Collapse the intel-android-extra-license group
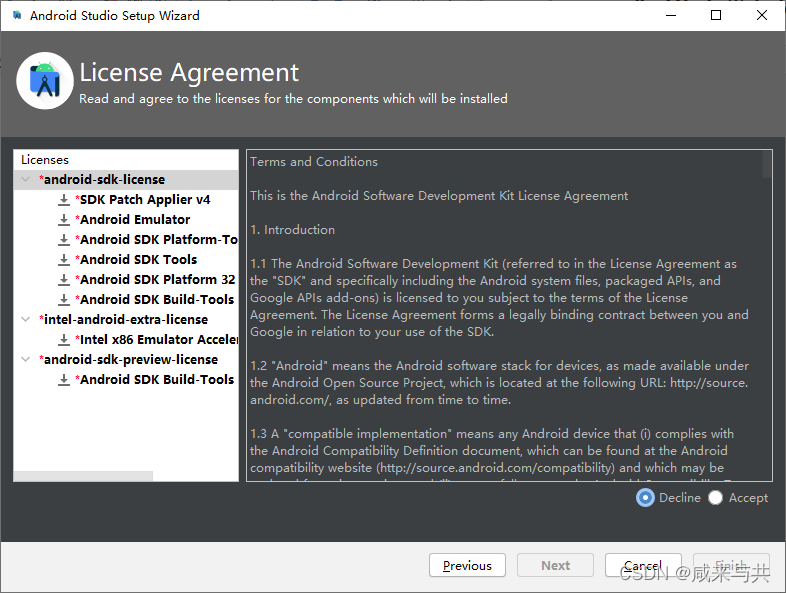The height and width of the screenshot is (593, 786). point(26,319)
